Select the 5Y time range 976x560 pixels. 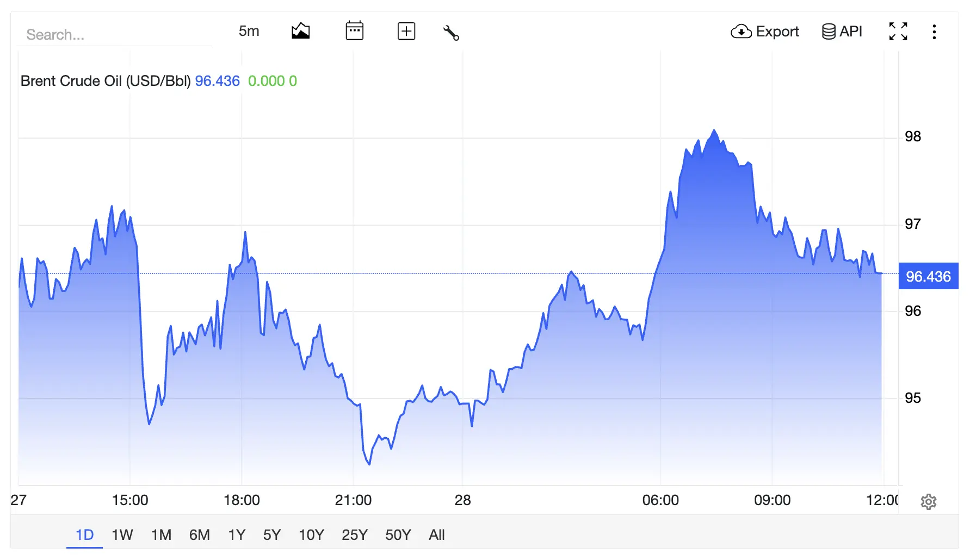(272, 535)
